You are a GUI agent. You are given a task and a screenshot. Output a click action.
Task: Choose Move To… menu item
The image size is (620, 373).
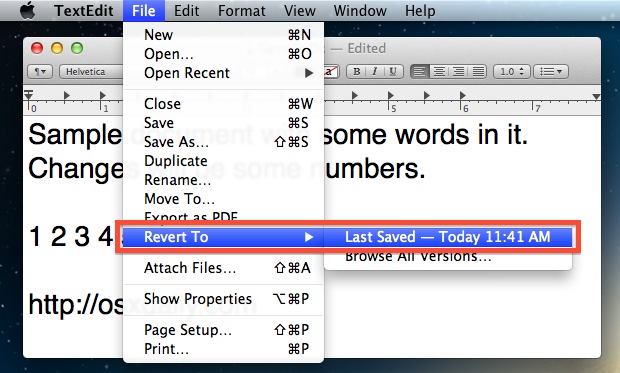223,199
